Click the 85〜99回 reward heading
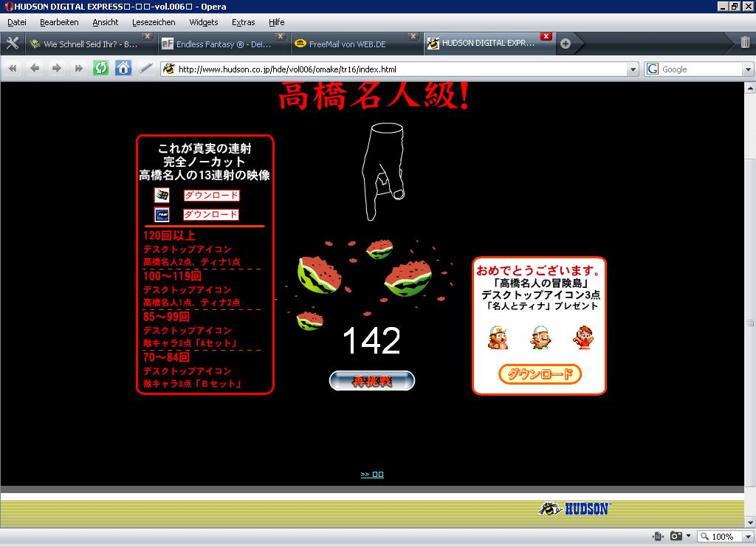Screen dimensions: 756x547 166,317
